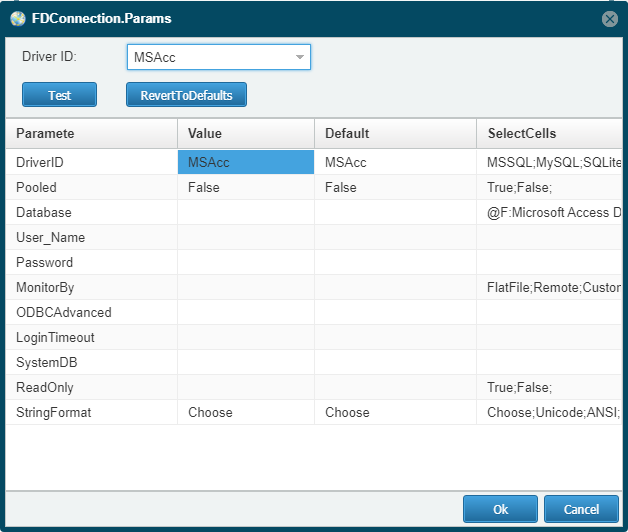
Task: Select the ReadOnly value cell
Action: 246,387
